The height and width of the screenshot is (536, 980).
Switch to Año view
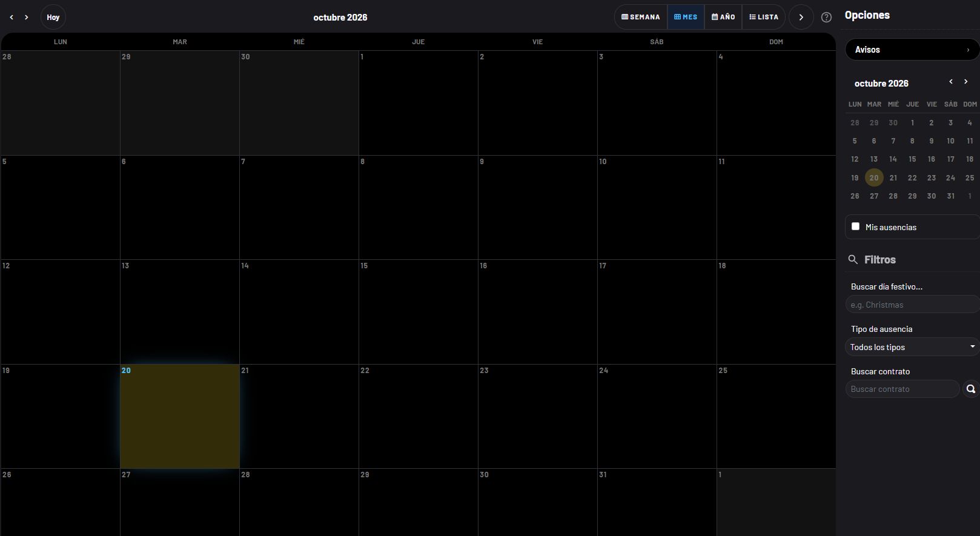point(723,17)
